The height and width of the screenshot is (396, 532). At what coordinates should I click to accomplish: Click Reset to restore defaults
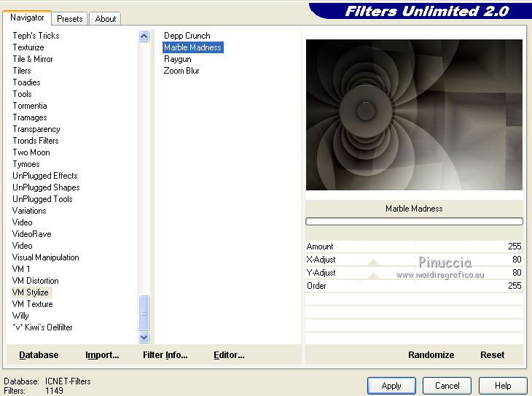click(x=493, y=355)
